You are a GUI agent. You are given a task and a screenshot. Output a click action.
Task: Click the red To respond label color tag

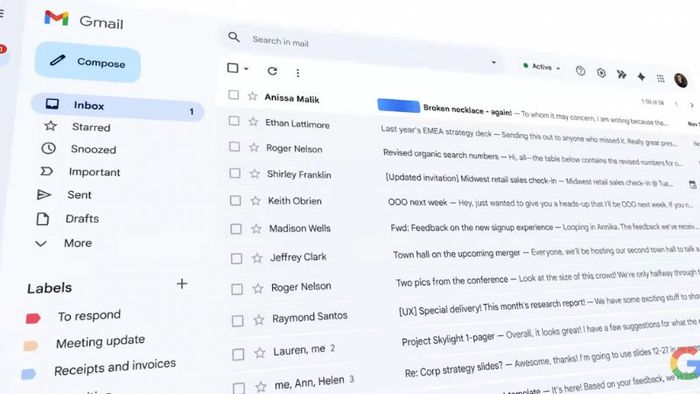[33, 318]
